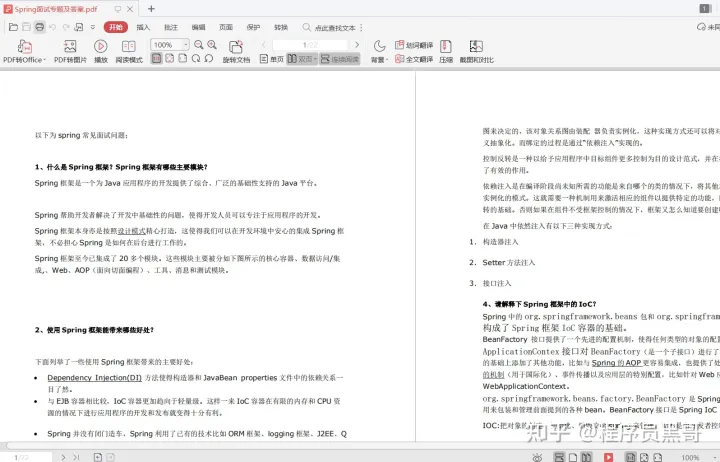The height and width of the screenshot is (462, 720).
Task: Enable 划词翻译 word translation
Action: [x=414, y=45]
